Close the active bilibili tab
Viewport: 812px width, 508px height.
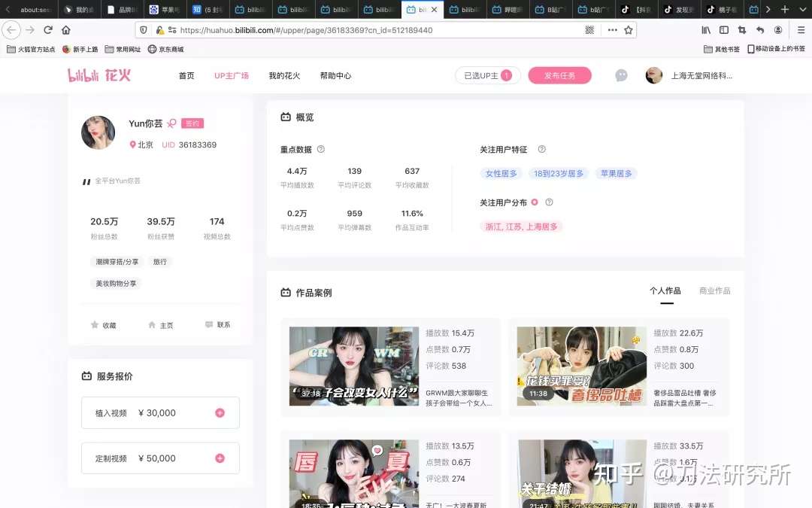pyautogui.click(x=434, y=9)
